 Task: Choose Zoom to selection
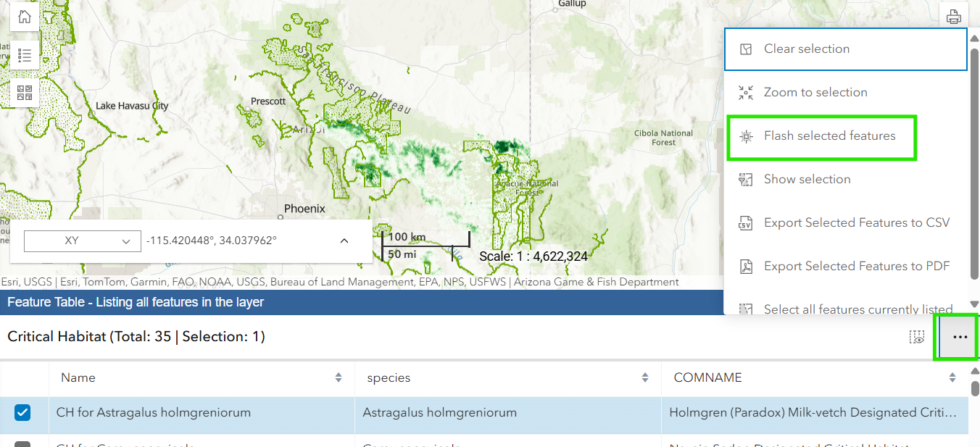pyautogui.click(x=846, y=93)
